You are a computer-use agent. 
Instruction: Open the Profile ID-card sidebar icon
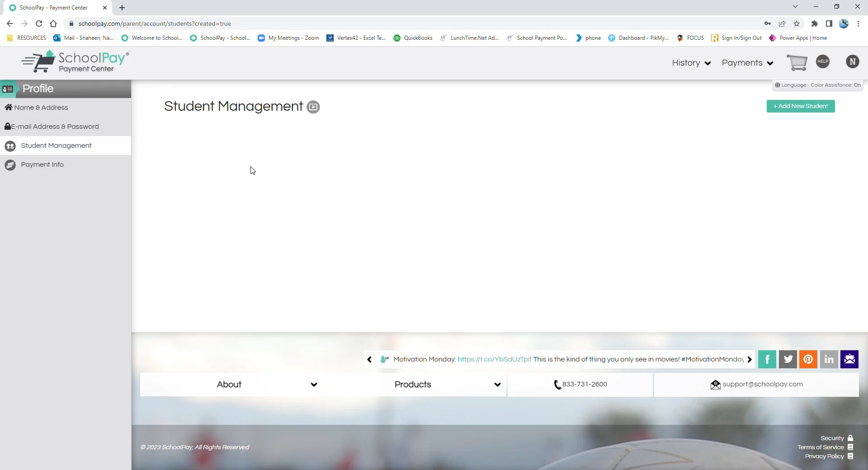click(x=8, y=89)
